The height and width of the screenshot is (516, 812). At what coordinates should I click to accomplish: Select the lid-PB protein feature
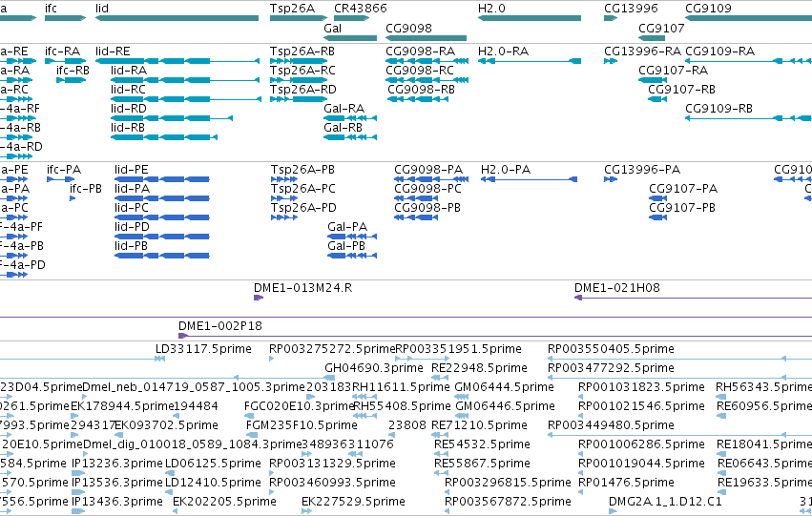162,256
